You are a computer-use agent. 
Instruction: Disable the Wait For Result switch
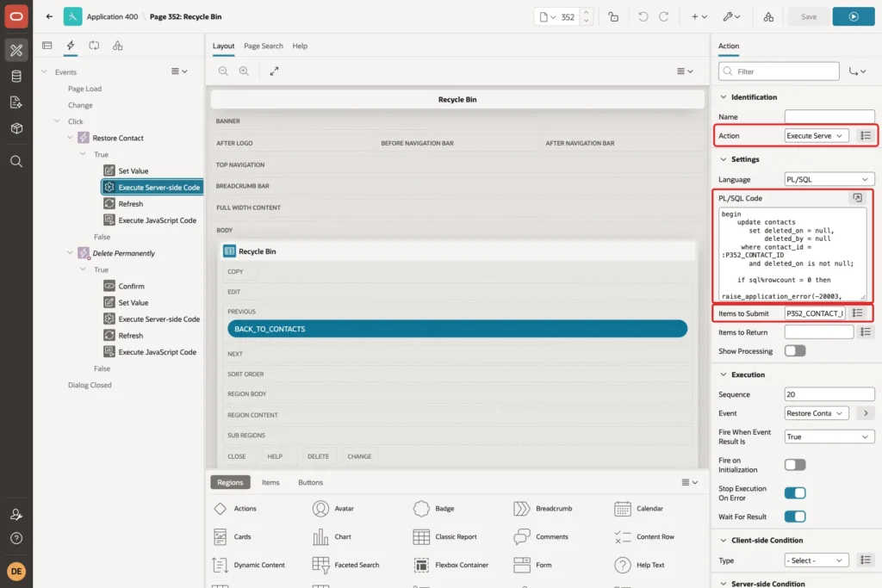click(795, 517)
